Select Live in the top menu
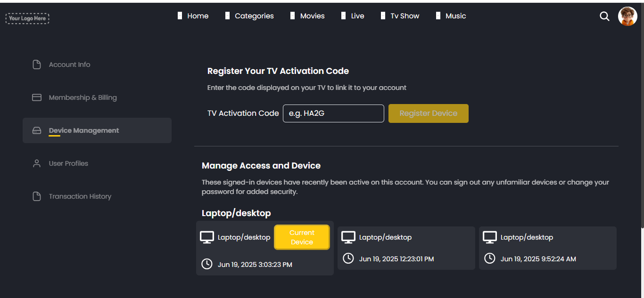This screenshot has height=298, width=644. (357, 16)
